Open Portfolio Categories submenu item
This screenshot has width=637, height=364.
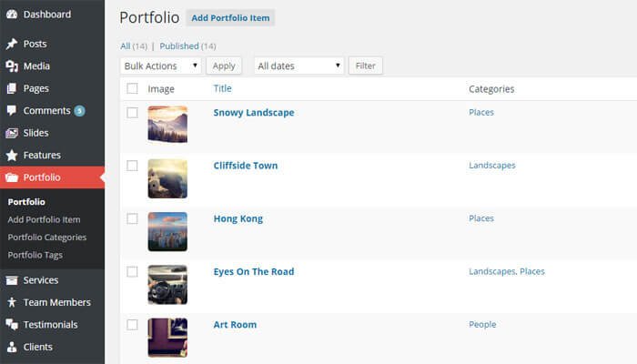point(46,238)
